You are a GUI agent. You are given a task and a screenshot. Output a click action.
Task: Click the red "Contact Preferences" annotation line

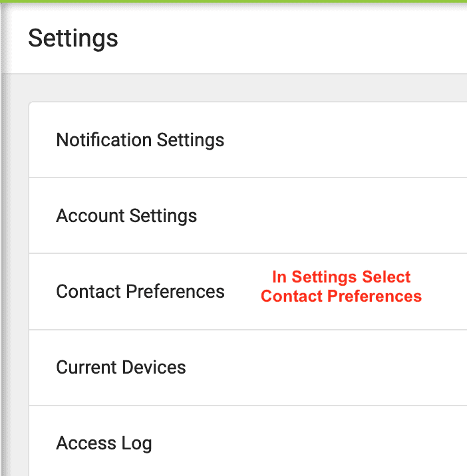[341, 297]
